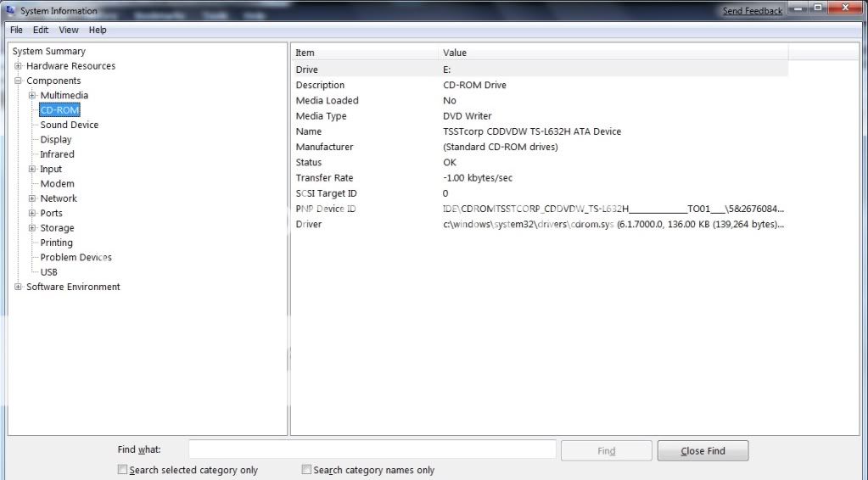Expand the Input category node
Viewport: 868px width, 480px height.
coord(32,170)
